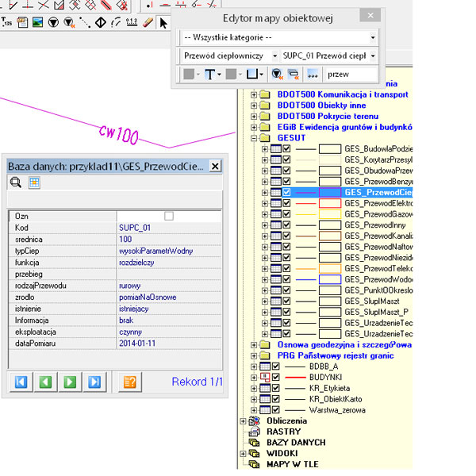Viewport: 476px width, 476px height.
Task: Click the stacked layers icon in Edytor mapy
Action: (294, 74)
